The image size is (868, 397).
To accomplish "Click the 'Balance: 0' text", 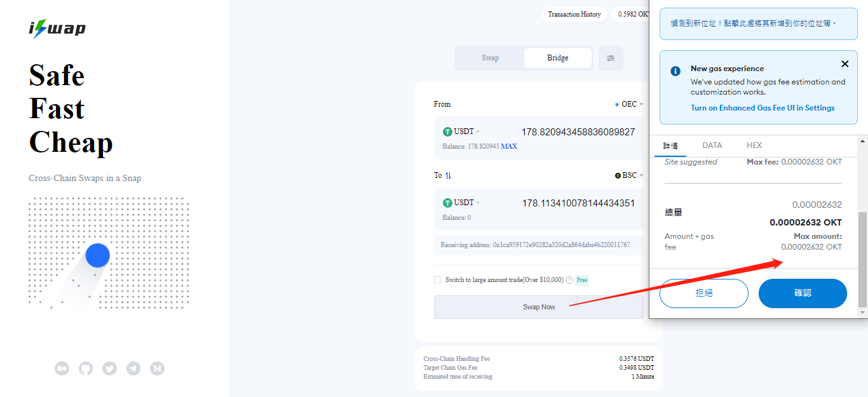I will (x=457, y=217).
